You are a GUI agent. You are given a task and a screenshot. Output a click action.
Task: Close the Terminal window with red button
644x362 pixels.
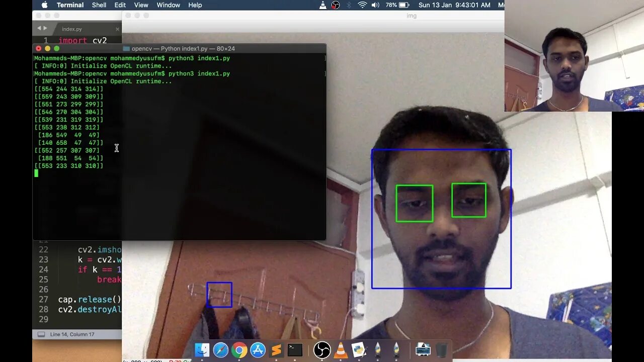pyautogui.click(x=39, y=49)
